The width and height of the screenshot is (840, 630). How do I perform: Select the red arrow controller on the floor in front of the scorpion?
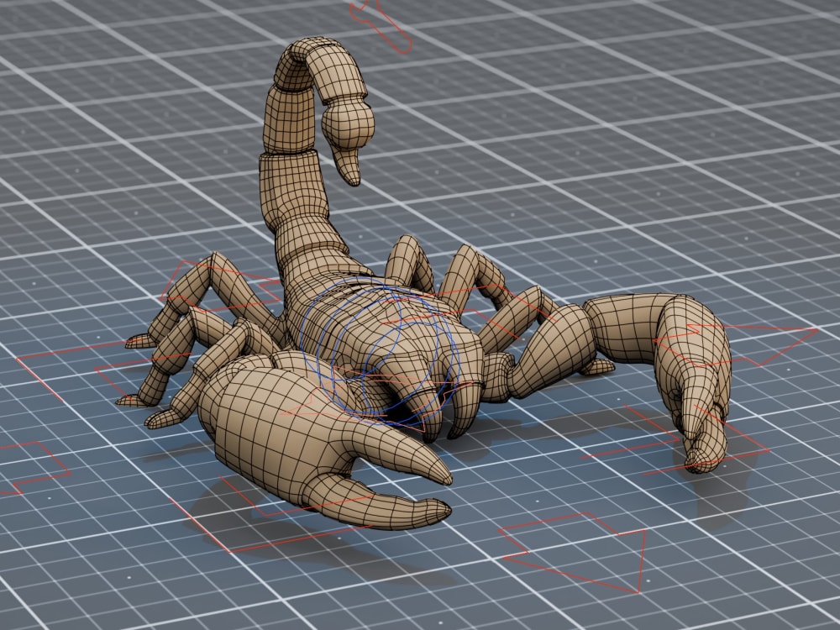coord(572,553)
